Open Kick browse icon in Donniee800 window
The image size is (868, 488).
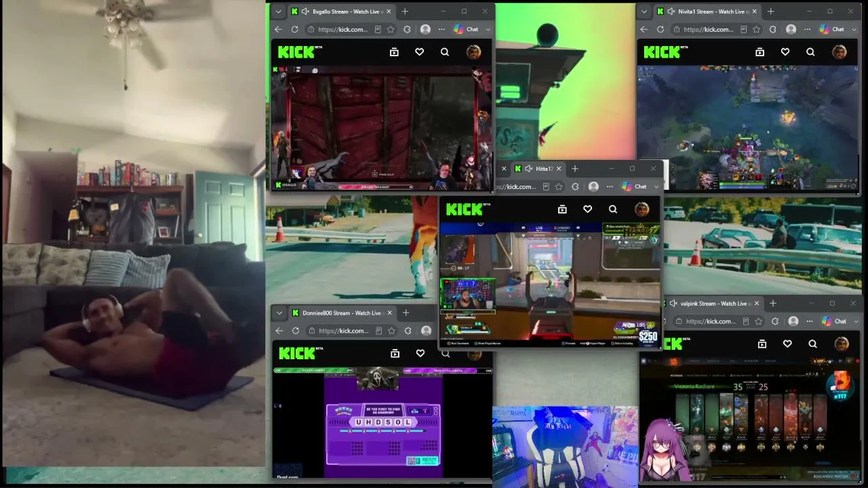395,353
